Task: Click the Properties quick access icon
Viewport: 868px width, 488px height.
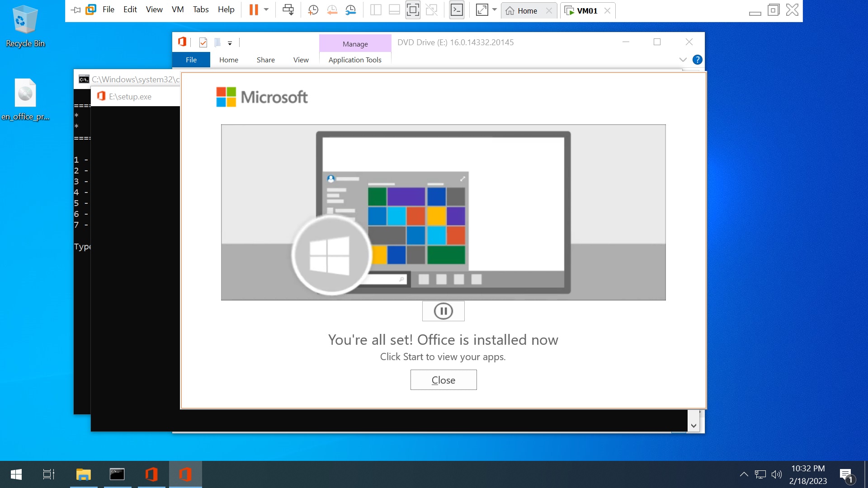Action: (203, 42)
